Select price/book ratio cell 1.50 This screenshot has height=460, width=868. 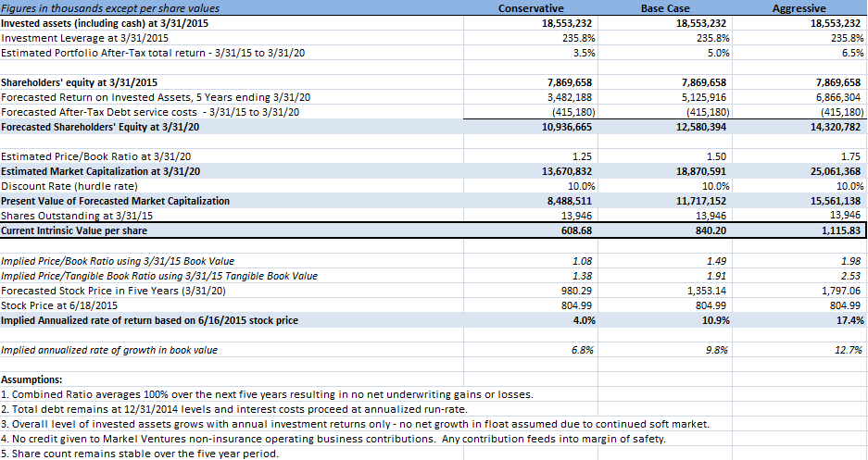[x=717, y=156]
